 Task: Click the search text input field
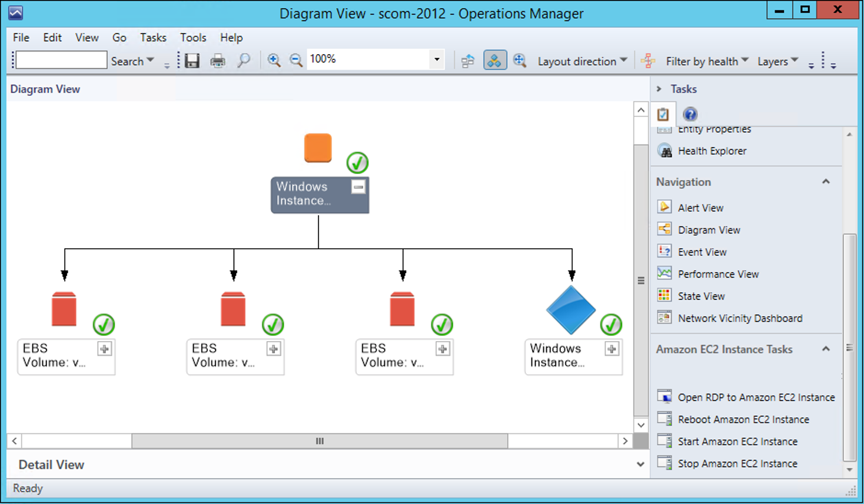[x=62, y=60]
